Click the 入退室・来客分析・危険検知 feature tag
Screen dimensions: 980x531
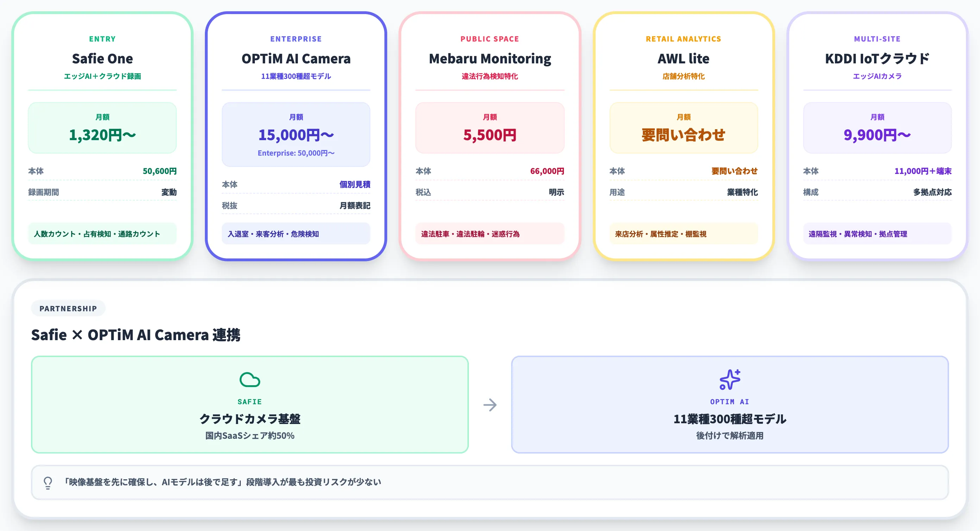(x=296, y=234)
